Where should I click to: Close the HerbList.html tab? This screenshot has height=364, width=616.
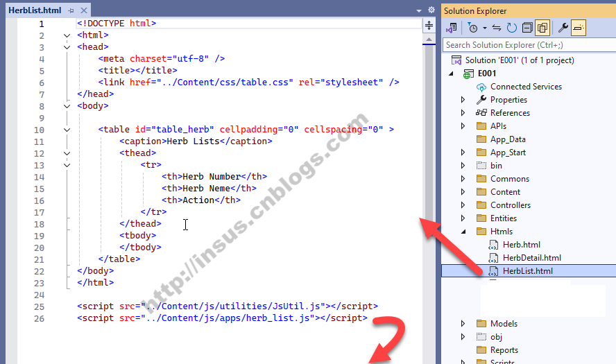click(x=84, y=10)
